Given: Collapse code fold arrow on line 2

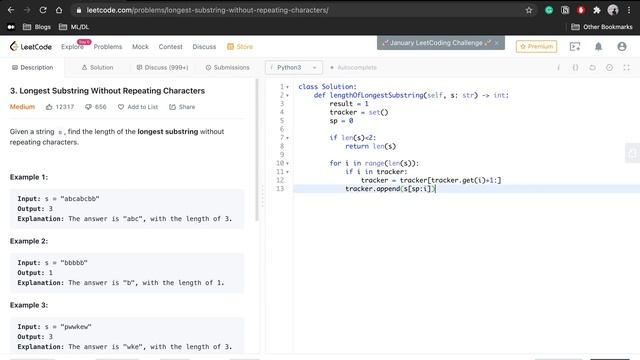Looking at the screenshot, I should pyautogui.click(x=287, y=96).
